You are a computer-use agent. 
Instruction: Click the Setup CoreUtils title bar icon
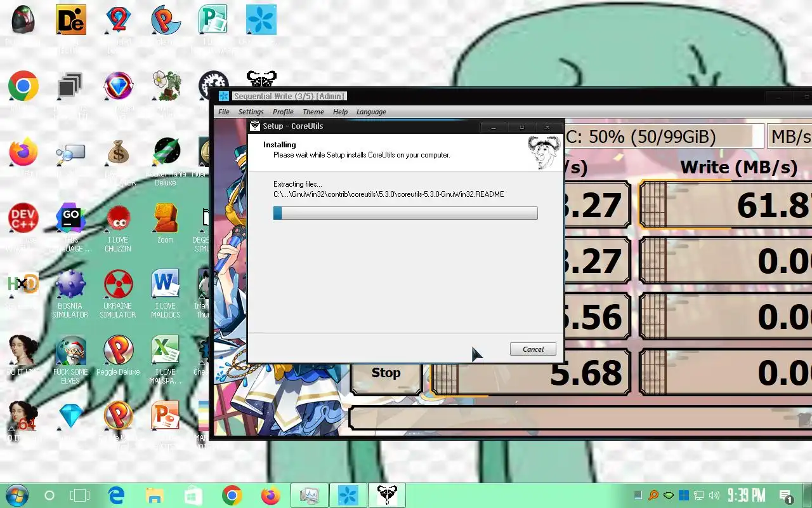click(255, 126)
